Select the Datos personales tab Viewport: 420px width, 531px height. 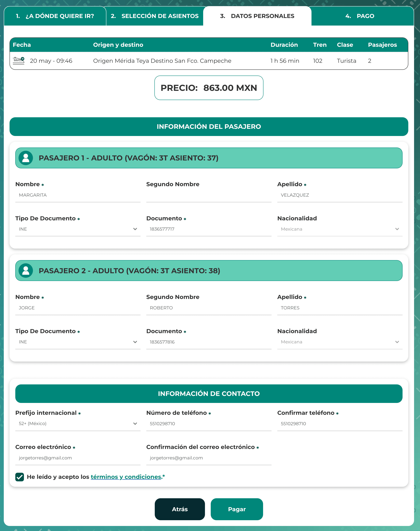pos(257,16)
